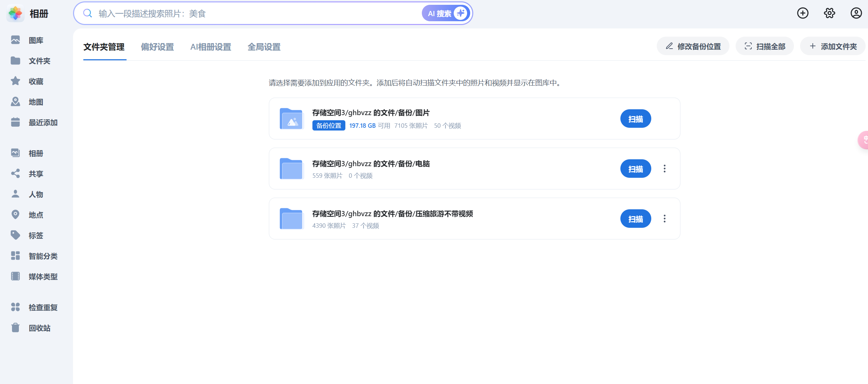Switch to the 偏好设置 tab

click(157, 47)
